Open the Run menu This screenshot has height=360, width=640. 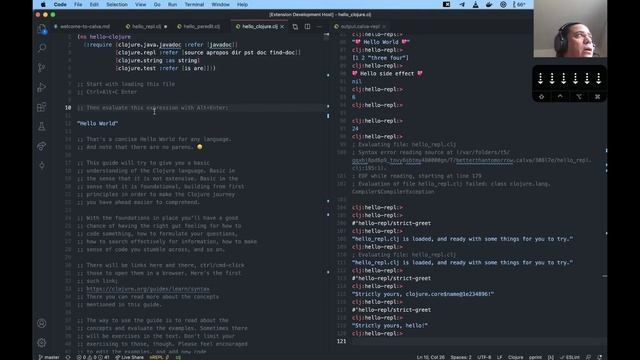(x=173, y=4)
